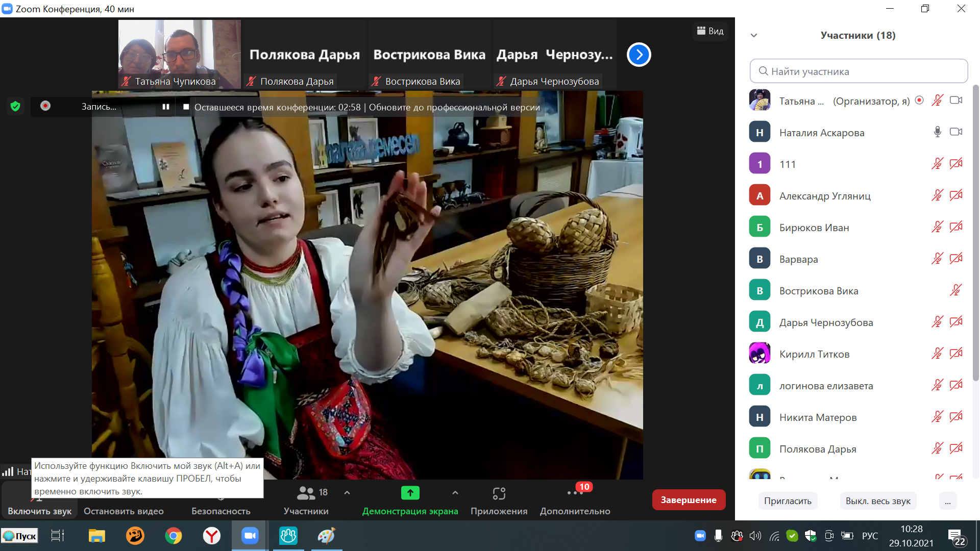The width and height of the screenshot is (980, 551).
Task: Expand screen share options arrow
Action: coord(455,493)
